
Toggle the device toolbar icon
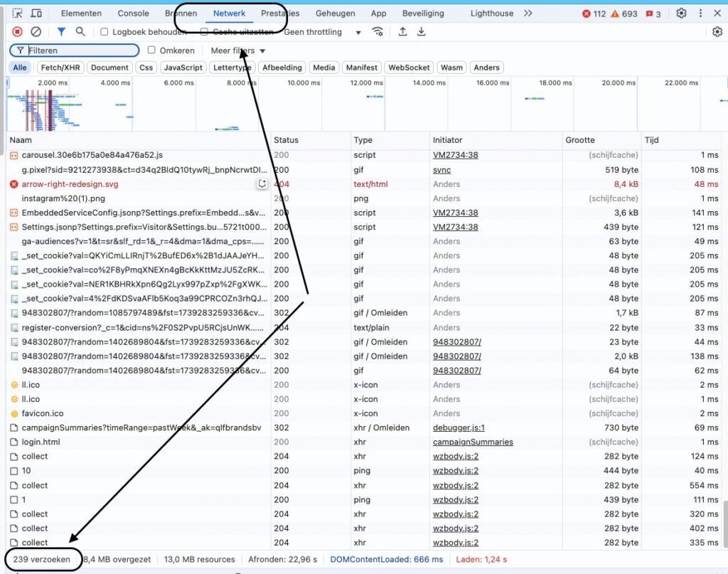pos(36,14)
